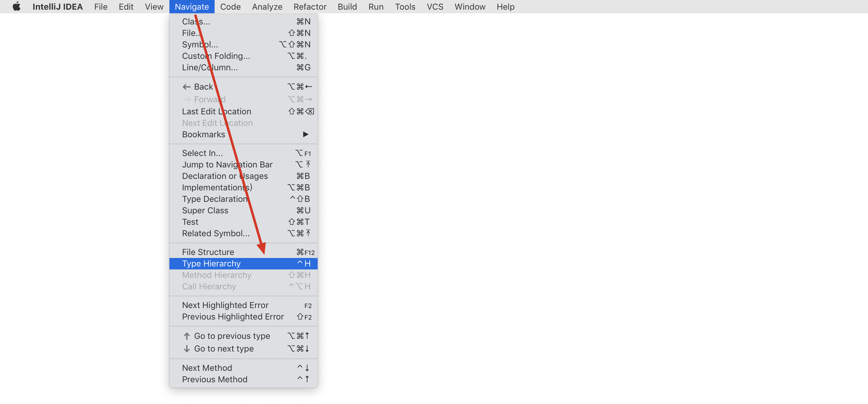Viewport: 868px width, 404px height.
Task: Select Implementations view
Action: (x=218, y=187)
